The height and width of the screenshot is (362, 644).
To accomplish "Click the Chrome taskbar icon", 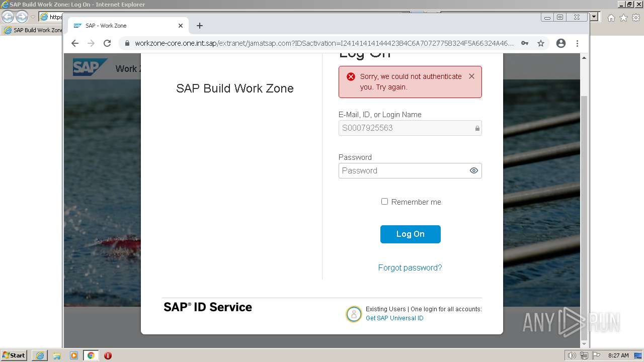I will click(x=91, y=355).
